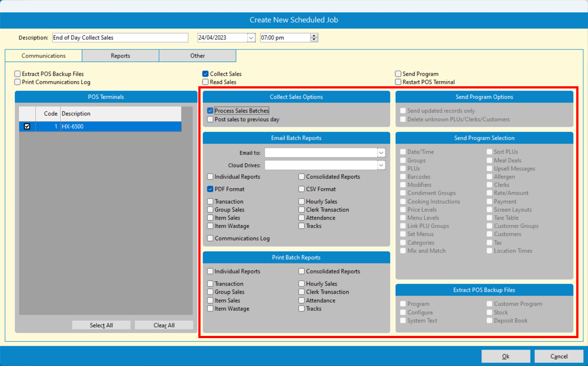Enable the Extract POS Backup Files checkbox
Viewport: 588px width, 366px height.
tap(18, 74)
